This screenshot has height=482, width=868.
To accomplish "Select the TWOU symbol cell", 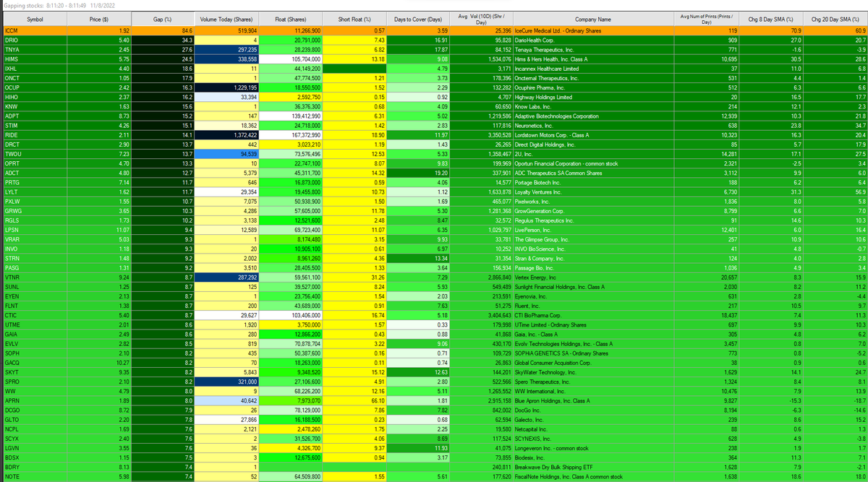I will (35, 152).
